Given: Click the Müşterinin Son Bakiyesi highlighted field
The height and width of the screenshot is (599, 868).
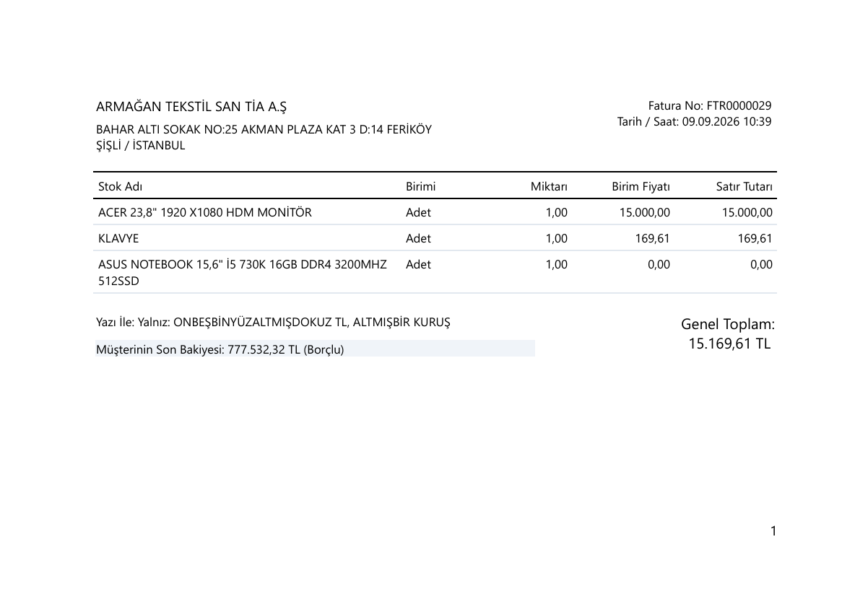Looking at the screenshot, I should (x=315, y=349).
